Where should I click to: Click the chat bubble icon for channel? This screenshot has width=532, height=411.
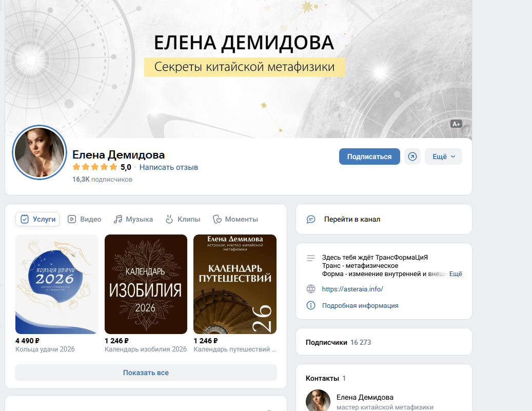click(x=311, y=219)
